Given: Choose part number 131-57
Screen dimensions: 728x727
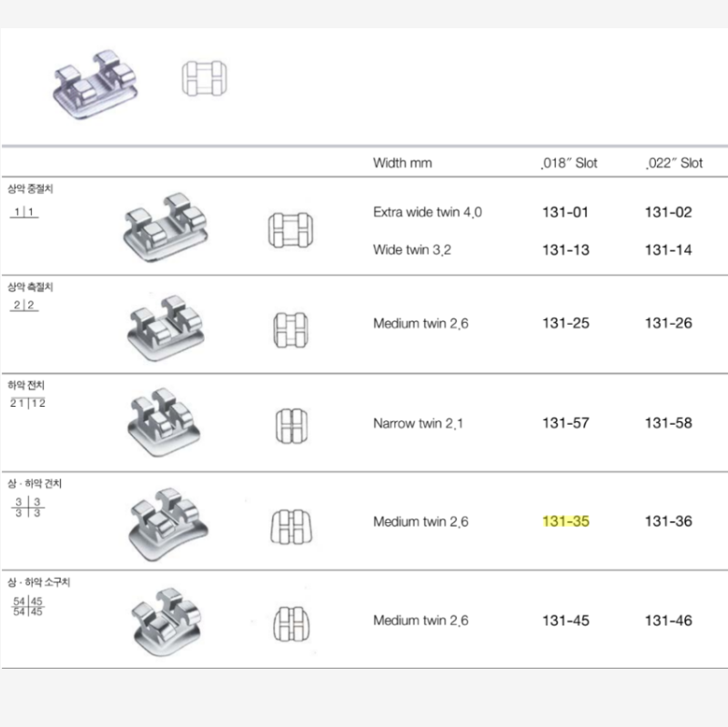Looking at the screenshot, I should tap(566, 423).
